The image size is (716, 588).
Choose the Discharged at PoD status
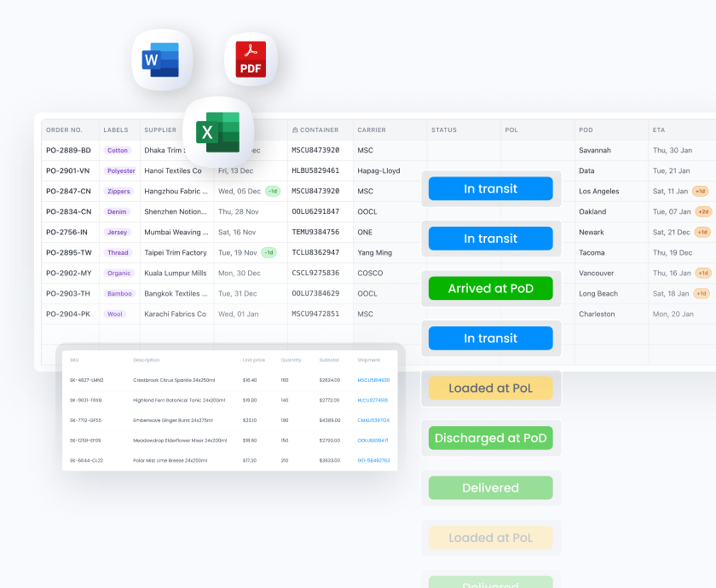tap(491, 438)
